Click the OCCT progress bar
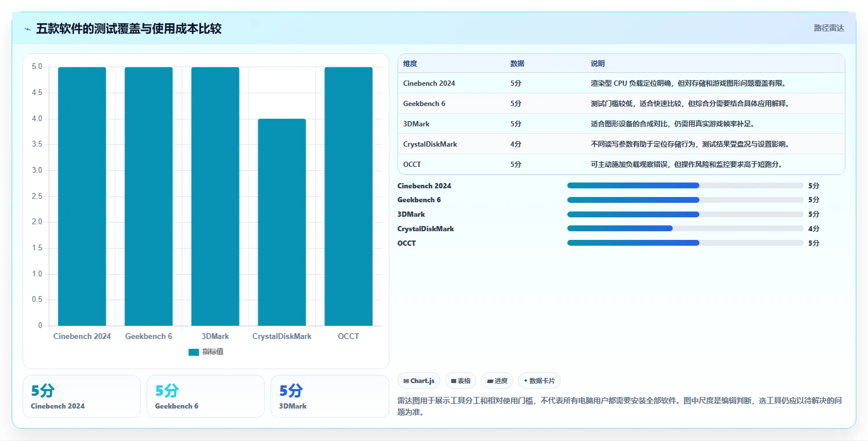868x441 pixels. [685, 243]
